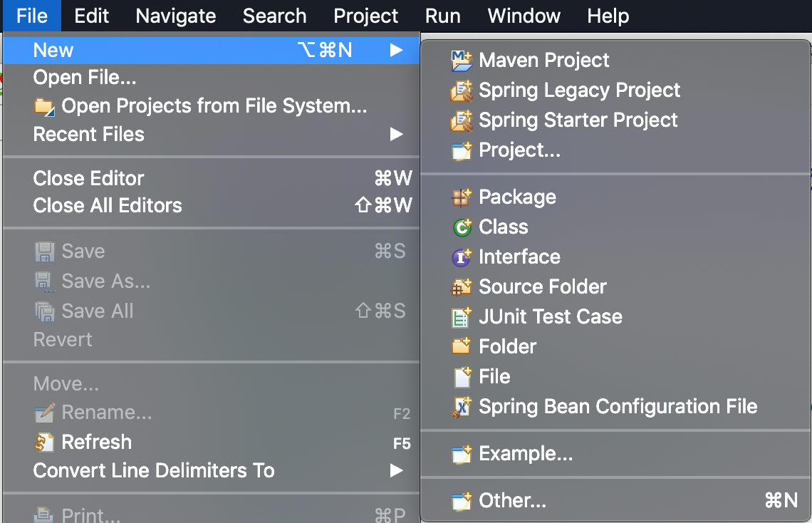Select the Move... menu entry
The image size is (812, 523).
pyautogui.click(x=212, y=384)
